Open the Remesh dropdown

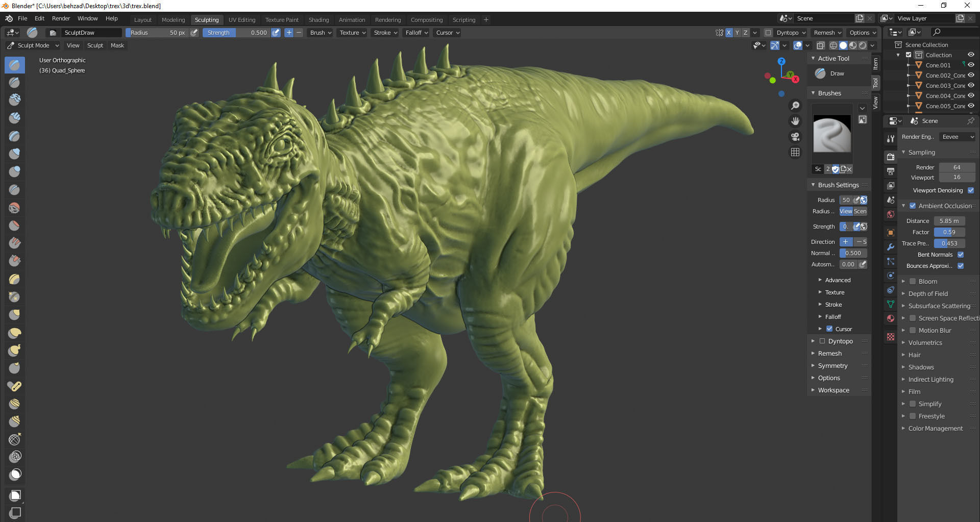[x=827, y=33]
